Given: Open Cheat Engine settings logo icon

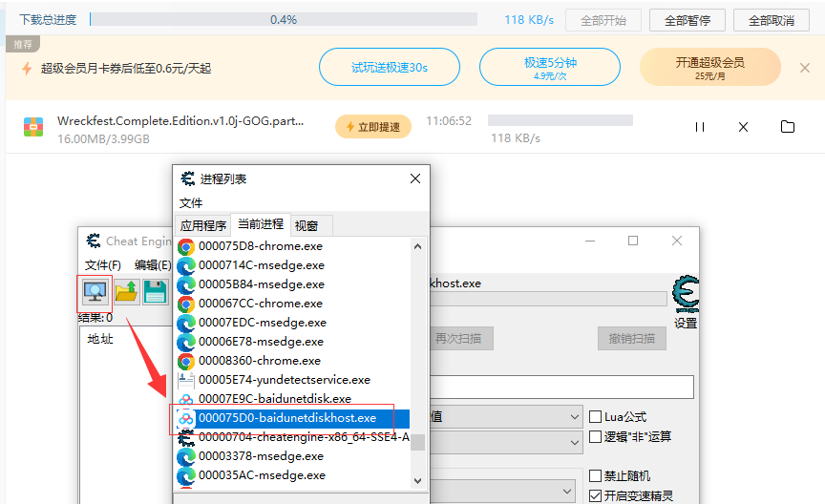Looking at the screenshot, I should [x=687, y=294].
